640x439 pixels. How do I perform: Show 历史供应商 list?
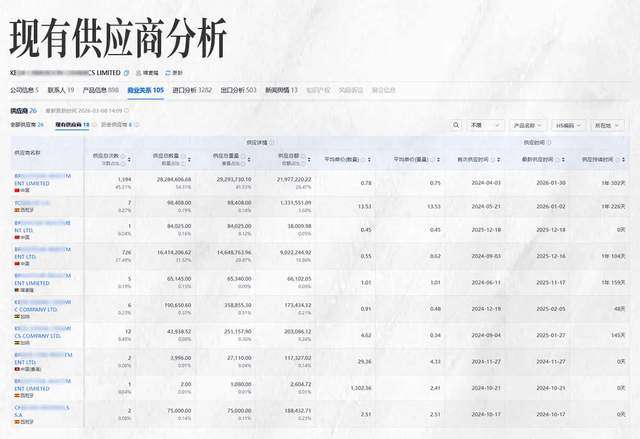point(116,125)
